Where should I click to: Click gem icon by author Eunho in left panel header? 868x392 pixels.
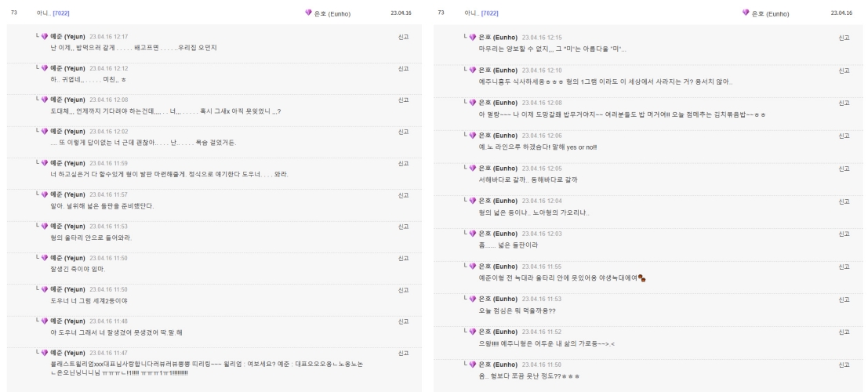pos(308,13)
